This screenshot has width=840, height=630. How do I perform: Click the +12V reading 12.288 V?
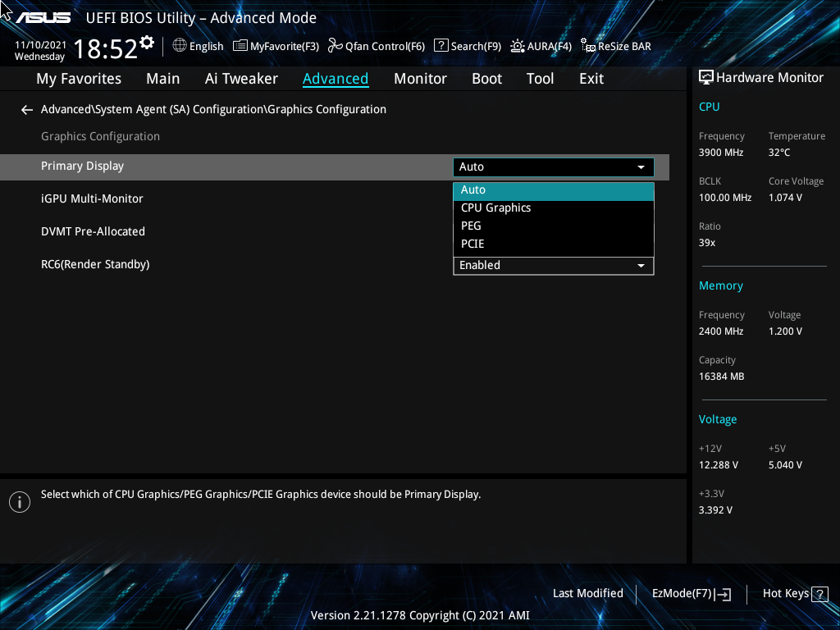[718, 465]
